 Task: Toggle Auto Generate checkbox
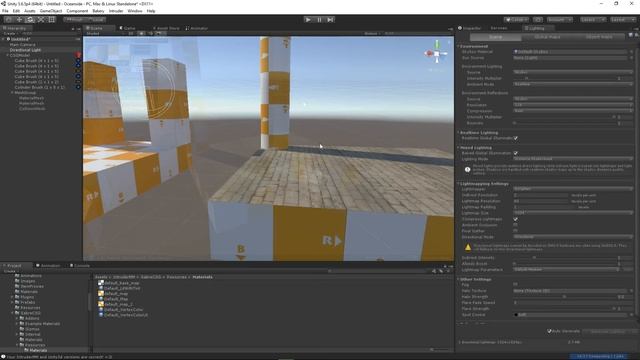coord(549,331)
